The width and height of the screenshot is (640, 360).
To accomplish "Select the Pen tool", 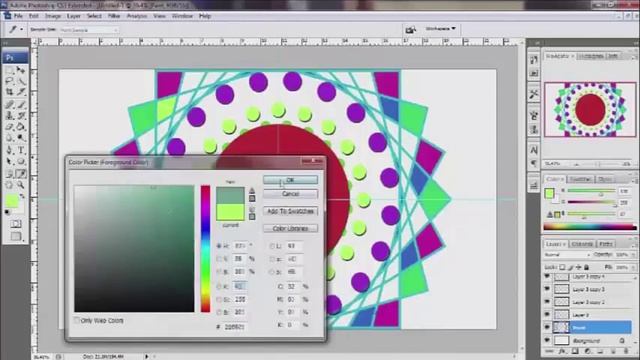I will (9, 150).
